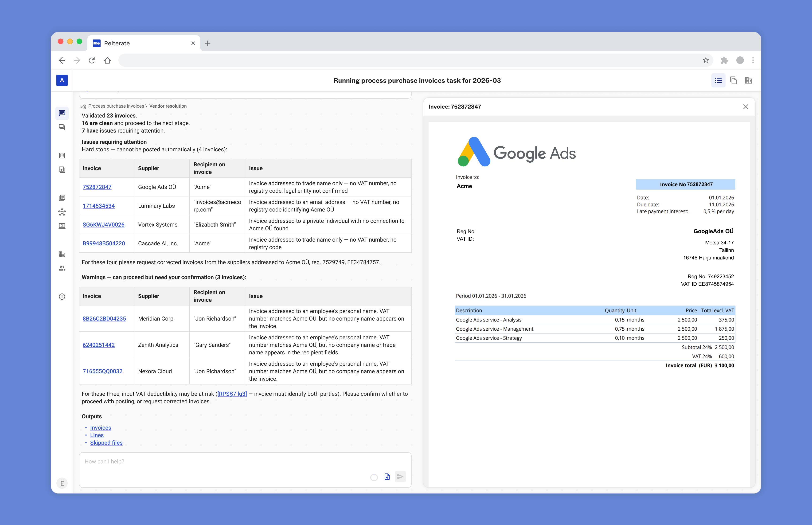Screen dimensions: 812x525
Task: Open the conversations (double bubble) sidebar icon
Action: click(62, 128)
